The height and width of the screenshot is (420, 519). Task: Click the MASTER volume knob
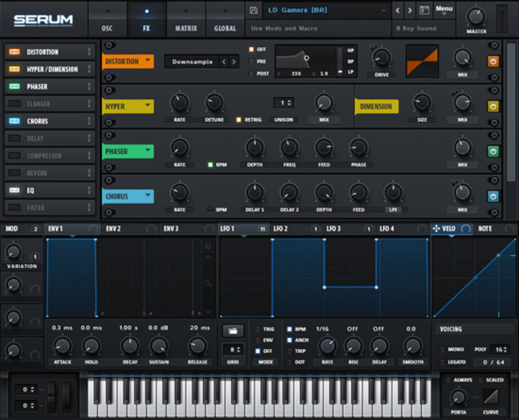pyautogui.click(x=476, y=17)
